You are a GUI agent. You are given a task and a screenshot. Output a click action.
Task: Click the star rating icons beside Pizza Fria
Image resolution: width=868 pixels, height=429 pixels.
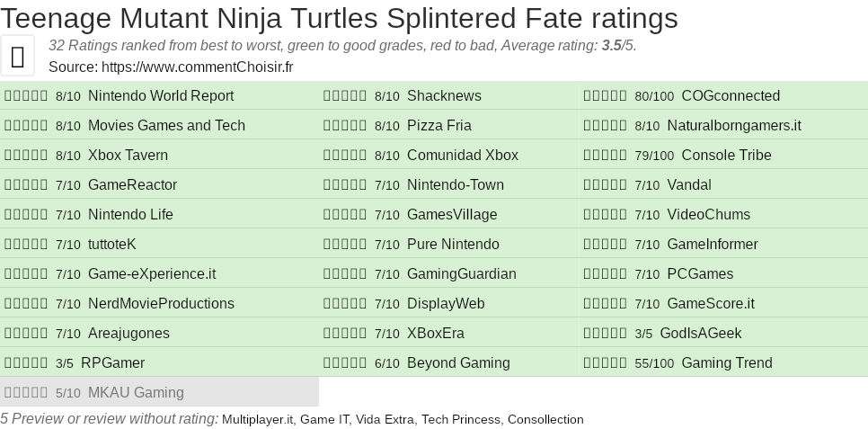[345, 126]
